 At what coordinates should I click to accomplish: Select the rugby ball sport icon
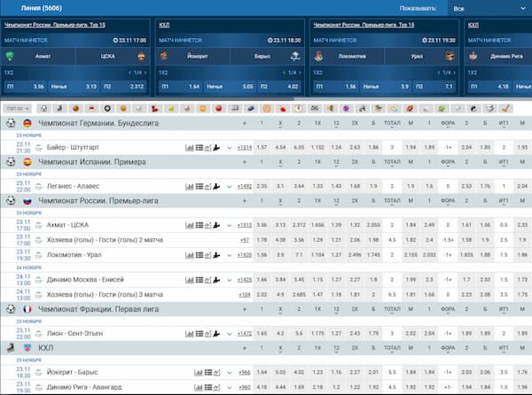click(411, 108)
